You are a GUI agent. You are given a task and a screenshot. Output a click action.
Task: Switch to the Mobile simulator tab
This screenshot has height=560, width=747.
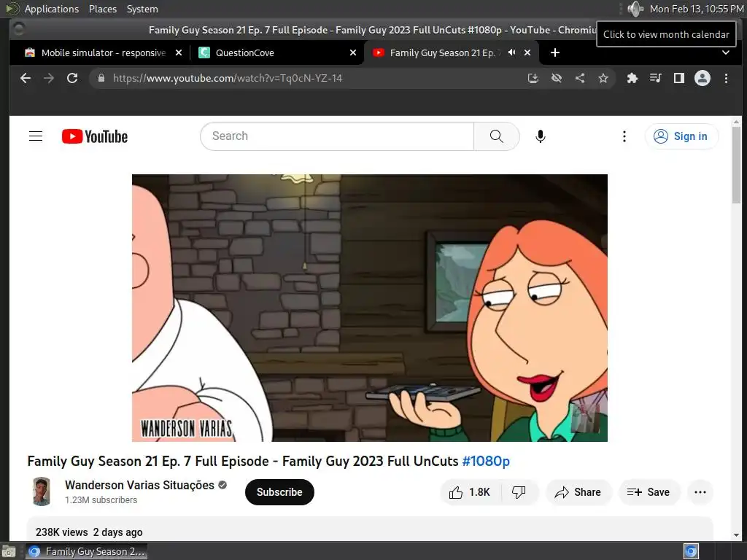[x=103, y=52]
